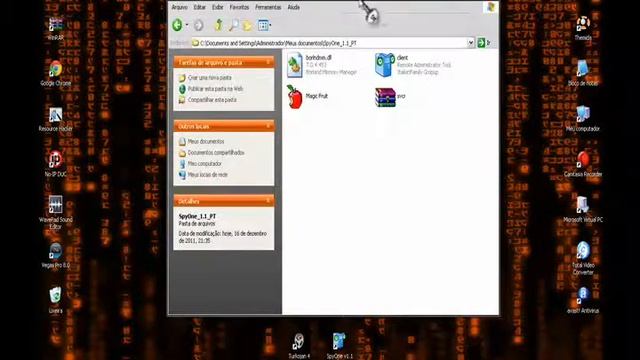Open the Ajuda menu
This screenshot has height=360, width=640.
point(293,7)
